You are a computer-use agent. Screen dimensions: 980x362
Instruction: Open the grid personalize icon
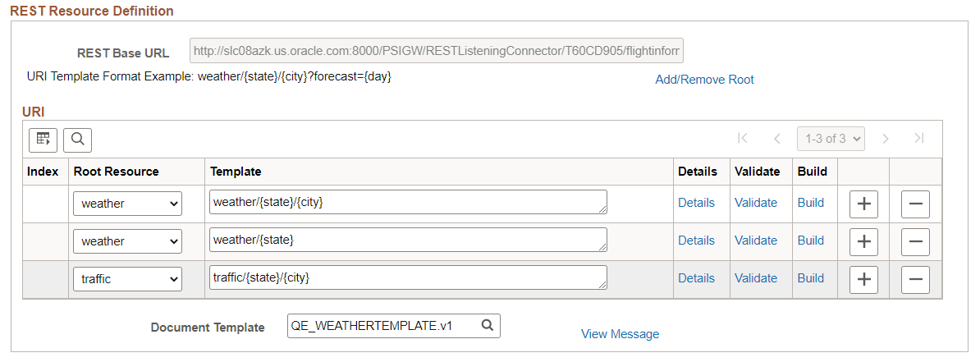pyautogui.click(x=44, y=140)
